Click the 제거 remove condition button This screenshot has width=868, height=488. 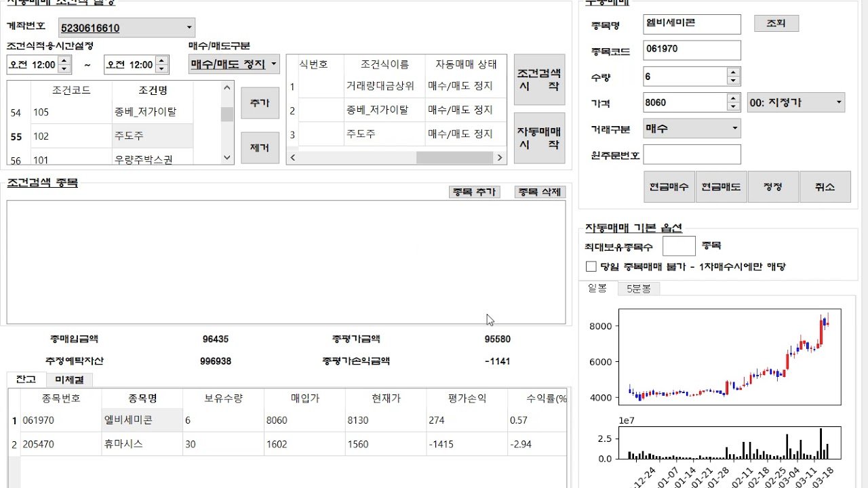[260, 148]
